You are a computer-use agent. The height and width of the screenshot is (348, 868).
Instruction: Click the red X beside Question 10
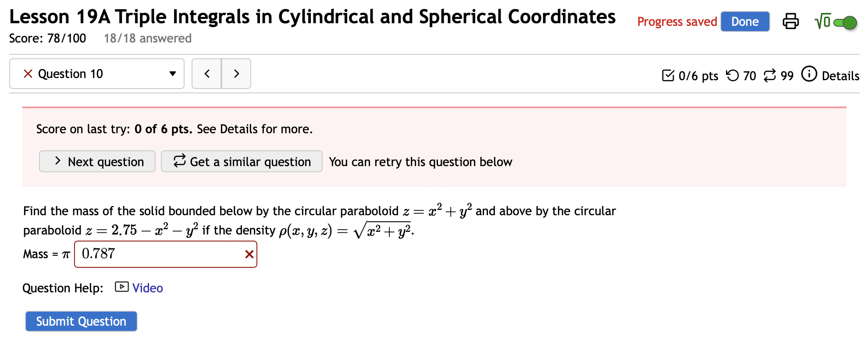pyautogui.click(x=28, y=74)
